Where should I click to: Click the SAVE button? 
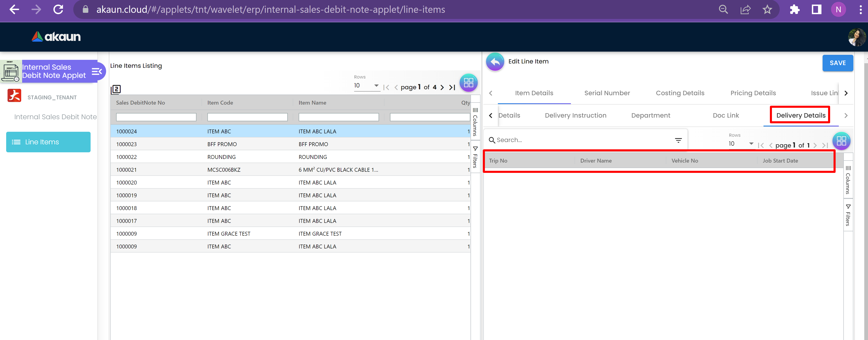coord(837,63)
